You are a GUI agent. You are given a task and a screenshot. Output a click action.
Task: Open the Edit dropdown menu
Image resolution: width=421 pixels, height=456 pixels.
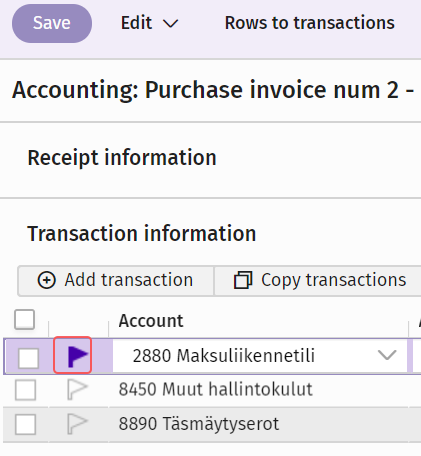[149, 23]
